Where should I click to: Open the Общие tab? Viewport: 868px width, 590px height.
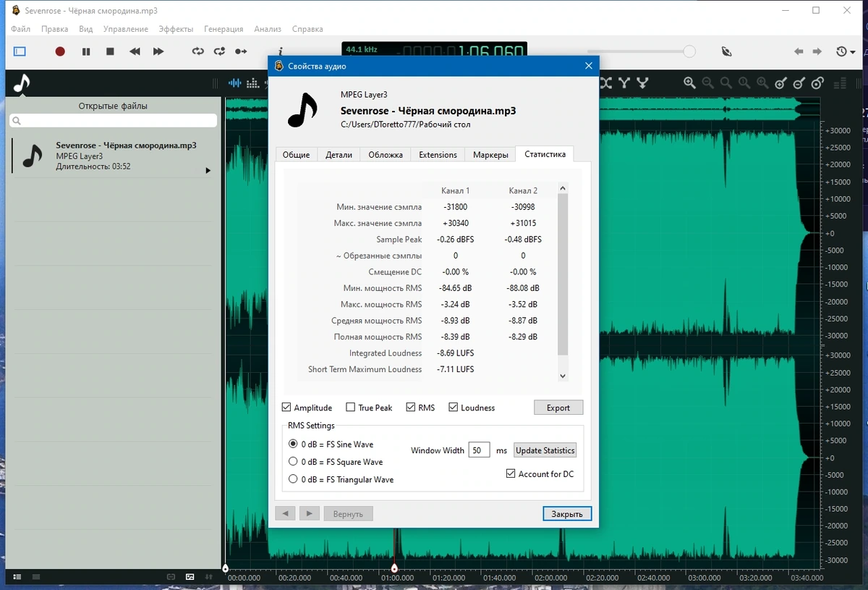coord(296,154)
